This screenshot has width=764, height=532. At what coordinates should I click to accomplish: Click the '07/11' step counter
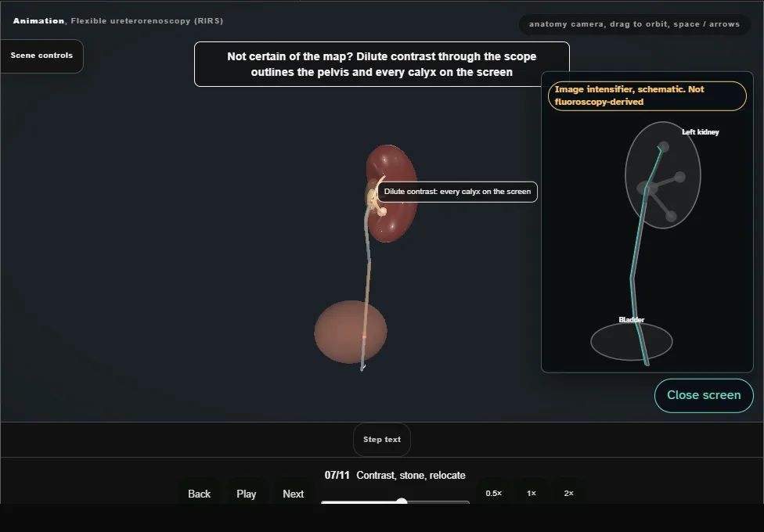click(337, 475)
